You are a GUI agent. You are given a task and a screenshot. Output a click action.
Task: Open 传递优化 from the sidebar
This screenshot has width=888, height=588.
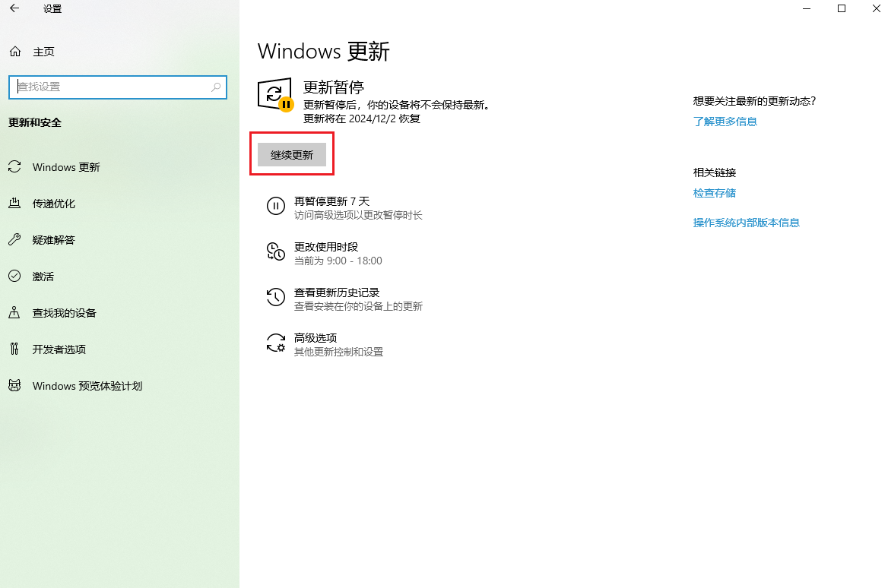tap(15, 203)
